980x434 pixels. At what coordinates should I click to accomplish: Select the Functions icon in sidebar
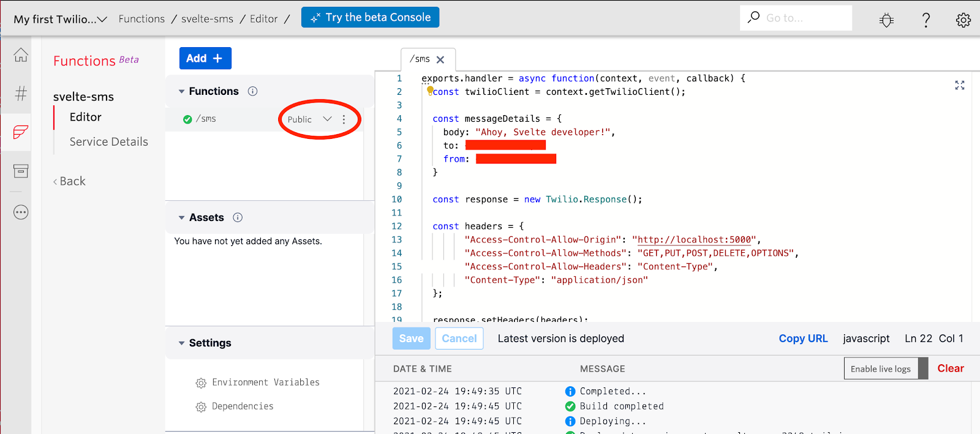click(x=21, y=132)
